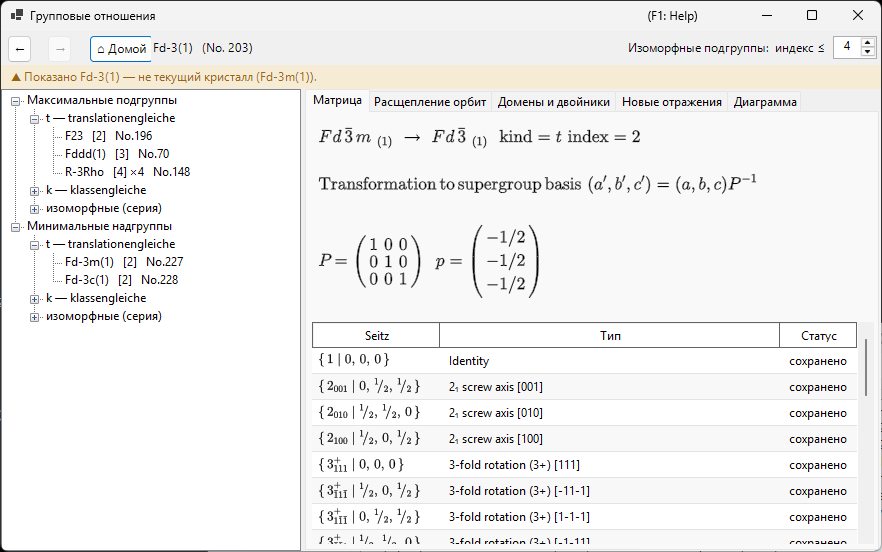Maximize the Групповые отношения window
Image resolution: width=882 pixels, height=552 pixels.
(x=812, y=16)
